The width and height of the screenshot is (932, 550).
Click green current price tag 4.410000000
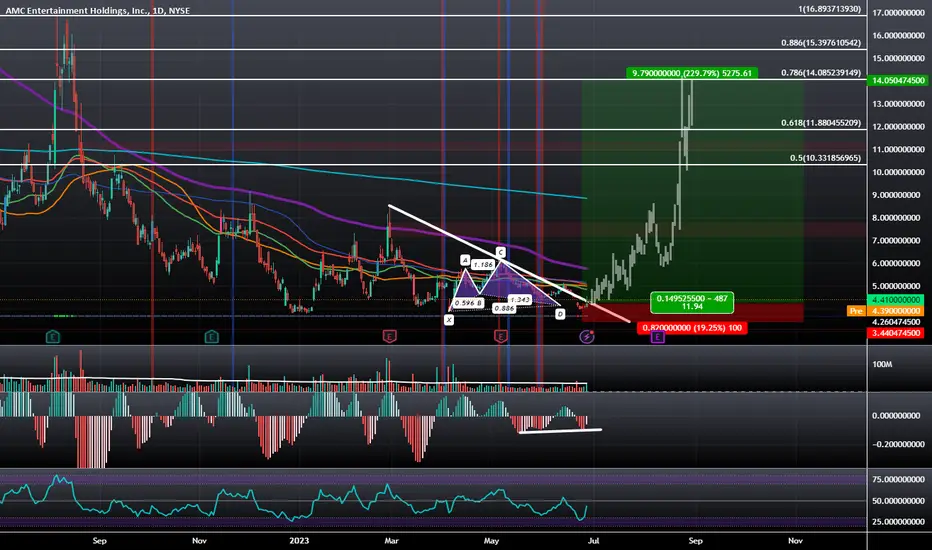(898, 300)
